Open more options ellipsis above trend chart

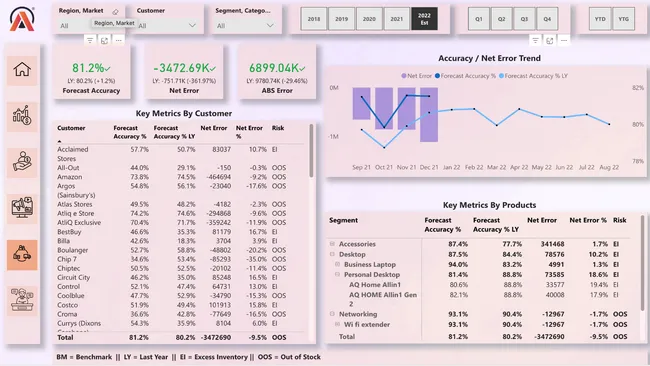pyautogui.click(x=563, y=40)
